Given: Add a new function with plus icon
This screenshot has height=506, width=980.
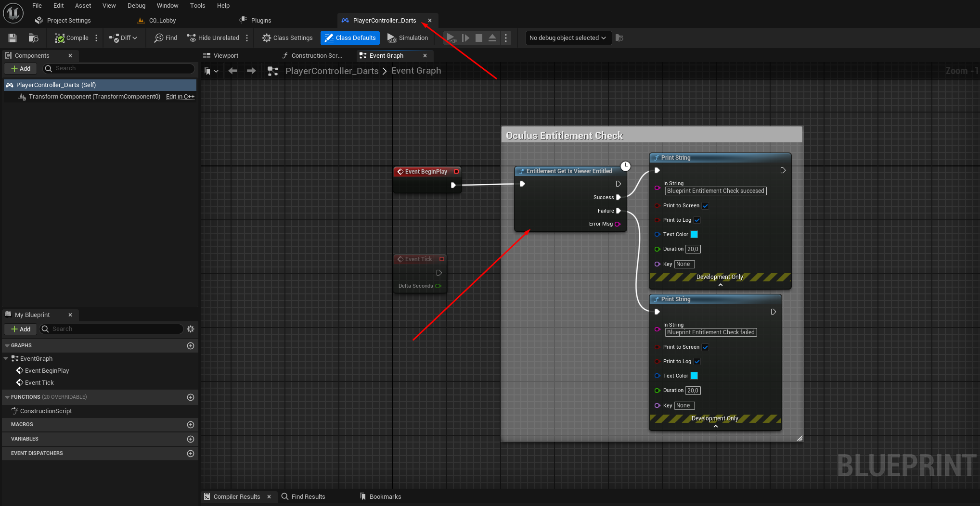Looking at the screenshot, I should click(191, 397).
